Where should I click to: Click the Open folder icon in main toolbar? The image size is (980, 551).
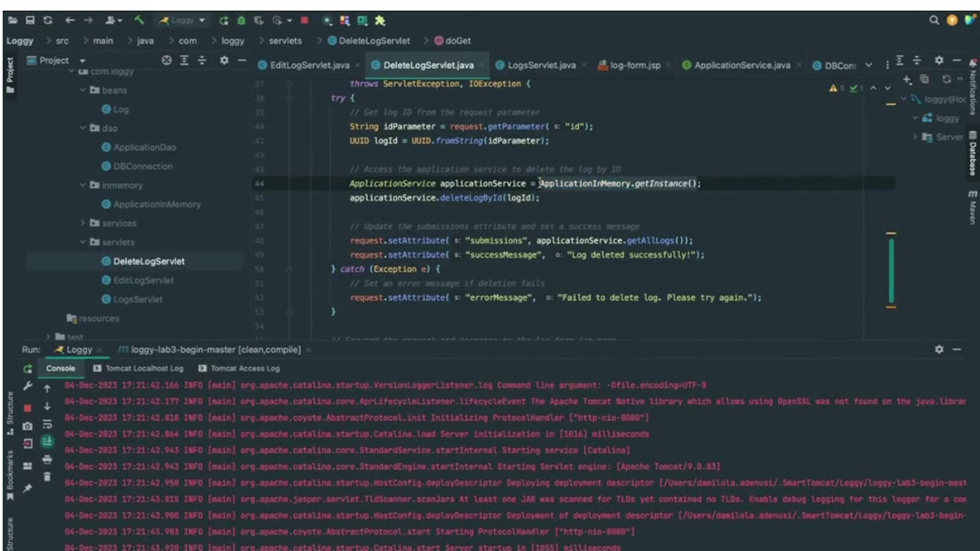point(12,21)
